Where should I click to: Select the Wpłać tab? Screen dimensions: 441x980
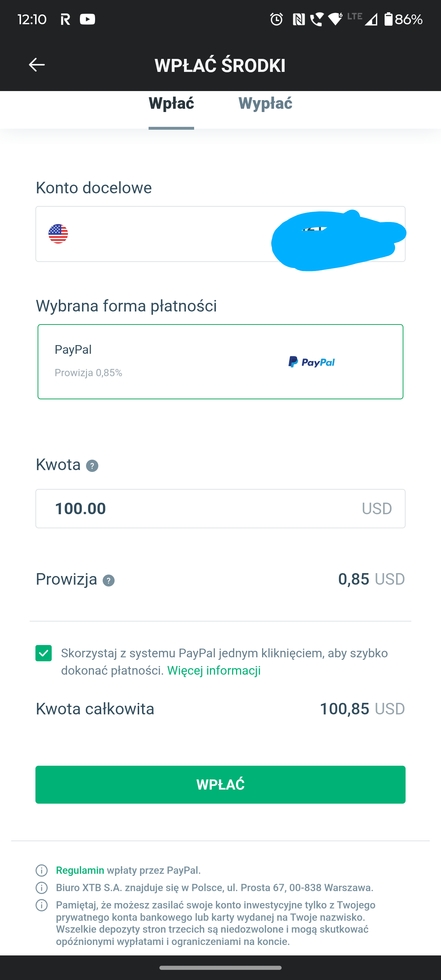pyautogui.click(x=171, y=103)
